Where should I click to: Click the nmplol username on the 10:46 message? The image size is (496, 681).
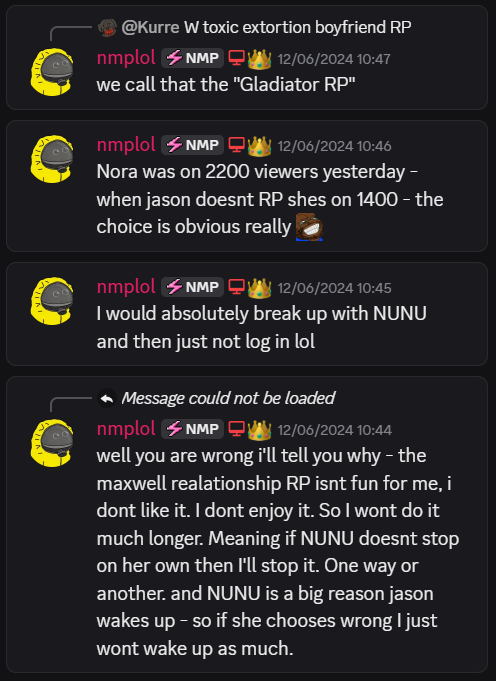click(x=126, y=145)
